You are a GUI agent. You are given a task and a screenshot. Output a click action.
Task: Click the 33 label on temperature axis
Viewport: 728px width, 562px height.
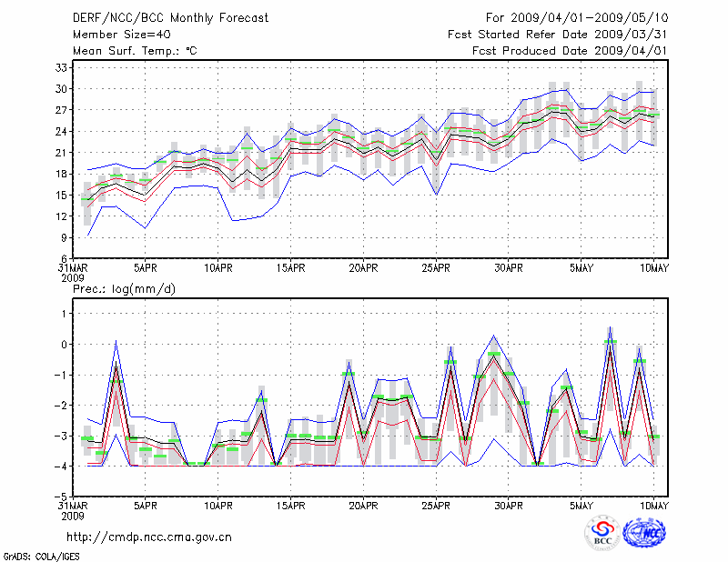(x=64, y=67)
